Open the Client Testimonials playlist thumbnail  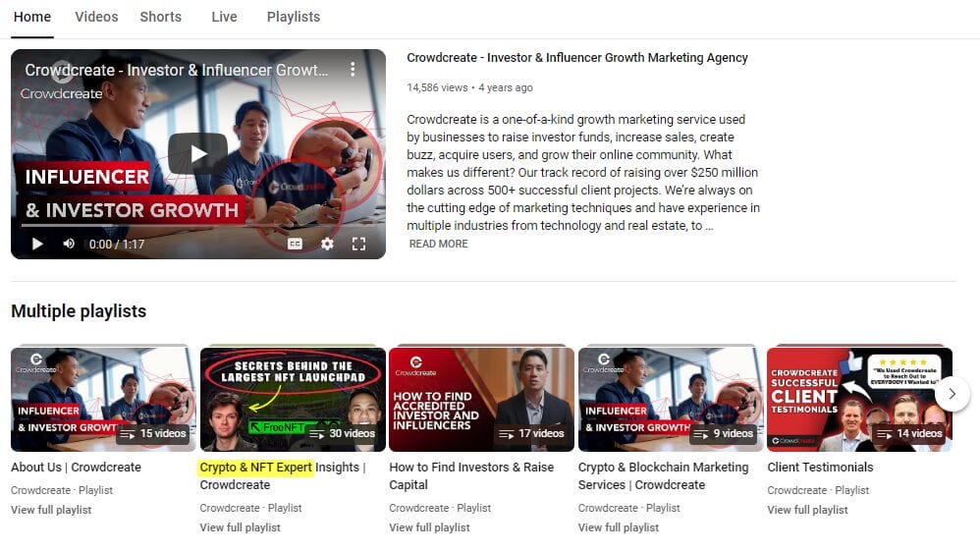point(859,398)
